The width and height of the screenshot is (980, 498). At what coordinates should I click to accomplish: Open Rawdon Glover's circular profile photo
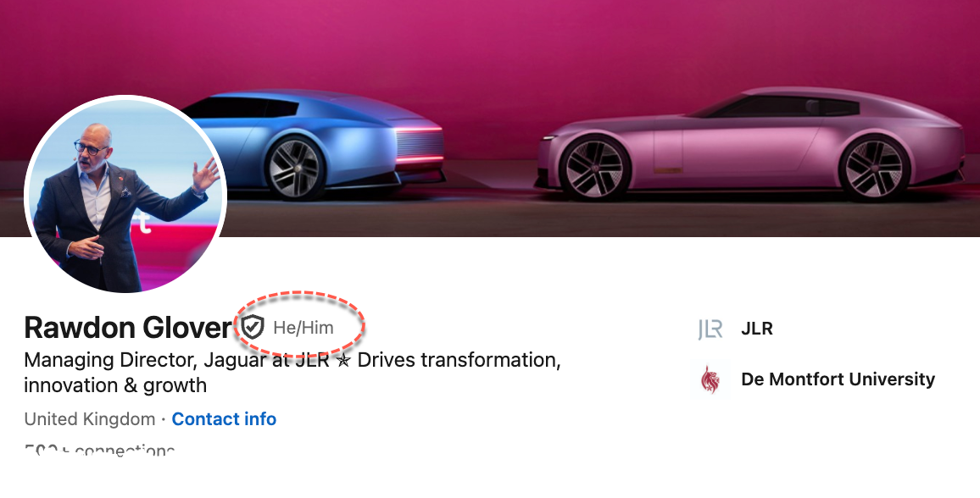pos(125,194)
